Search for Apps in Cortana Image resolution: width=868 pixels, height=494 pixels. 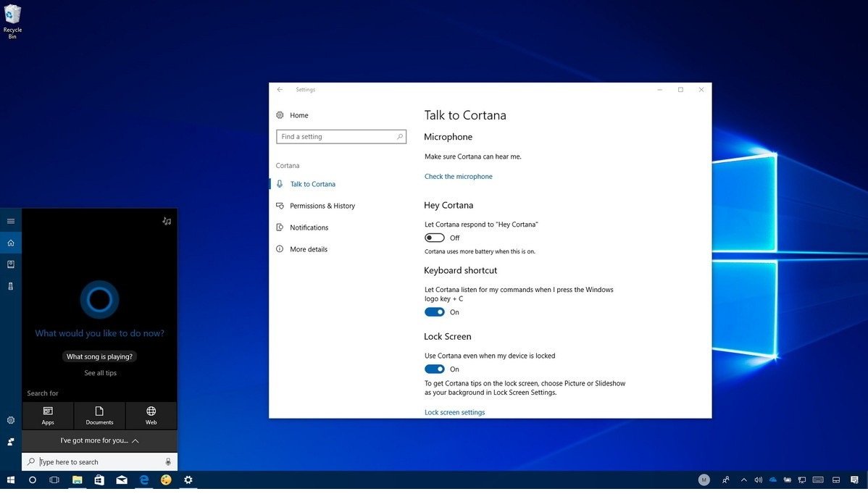point(48,416)
